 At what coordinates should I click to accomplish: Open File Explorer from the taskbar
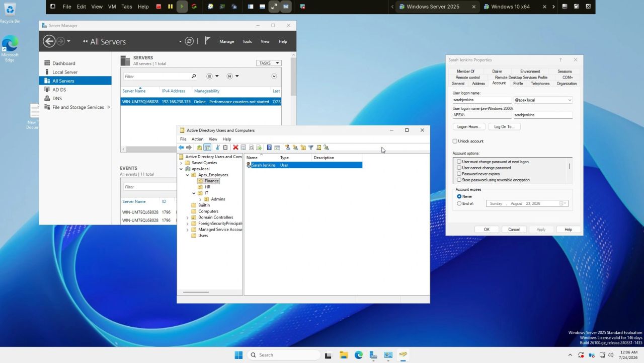click(x=344, y=355)
